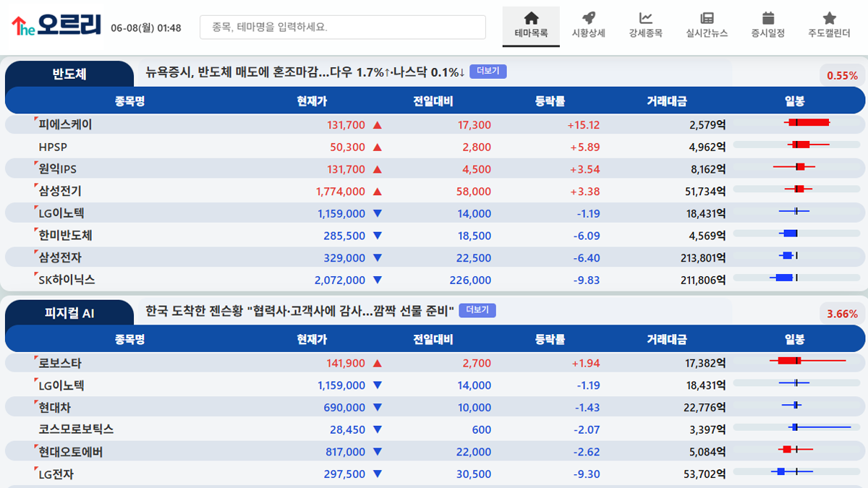This screenshot has height=488, width=868.
Task: Select the 현대차 stock name
Action: click(x=54, y=407)
